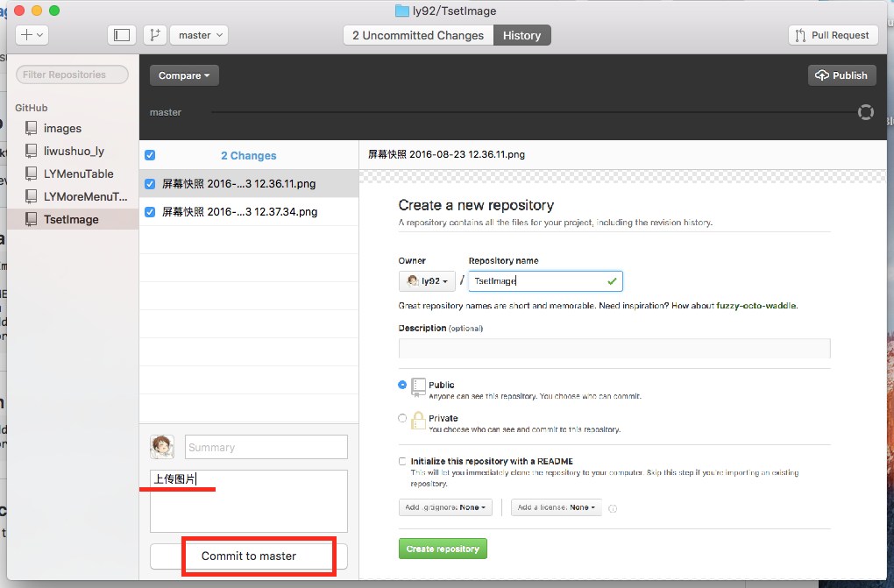Click the green checkmark in name field
The width and height of the screenshot is (894, 588).
click(612, 281)
